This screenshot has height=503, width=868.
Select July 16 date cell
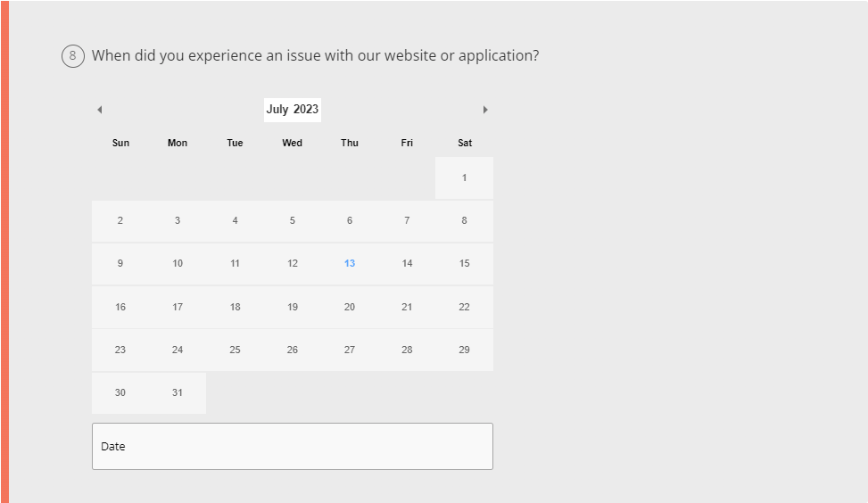coord(120,308)
